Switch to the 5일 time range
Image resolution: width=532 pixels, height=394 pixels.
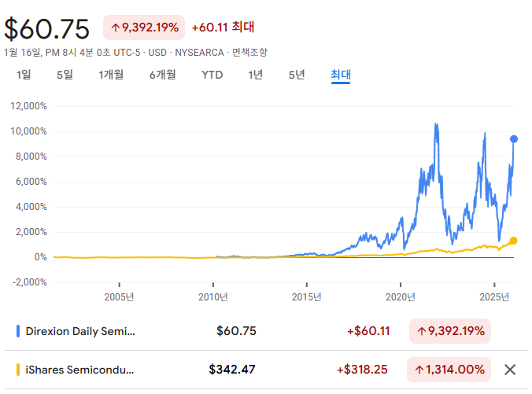tap(65, 75)
